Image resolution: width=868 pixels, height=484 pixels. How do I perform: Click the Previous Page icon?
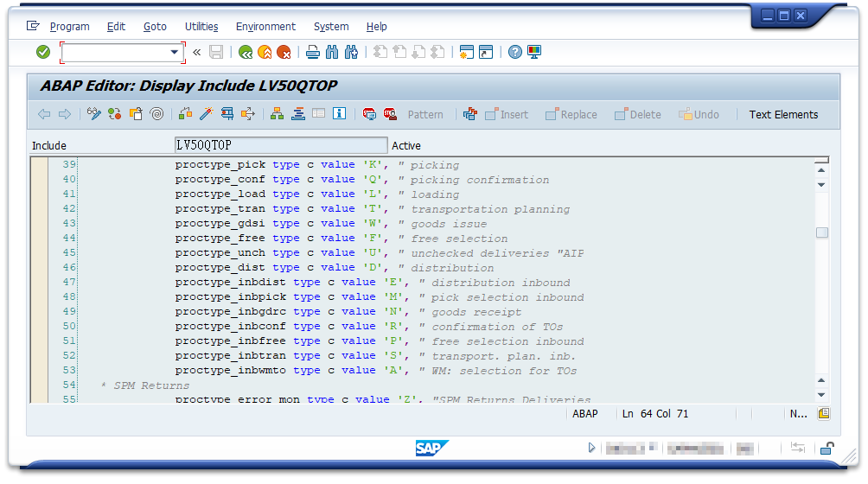tap(399, 52)
